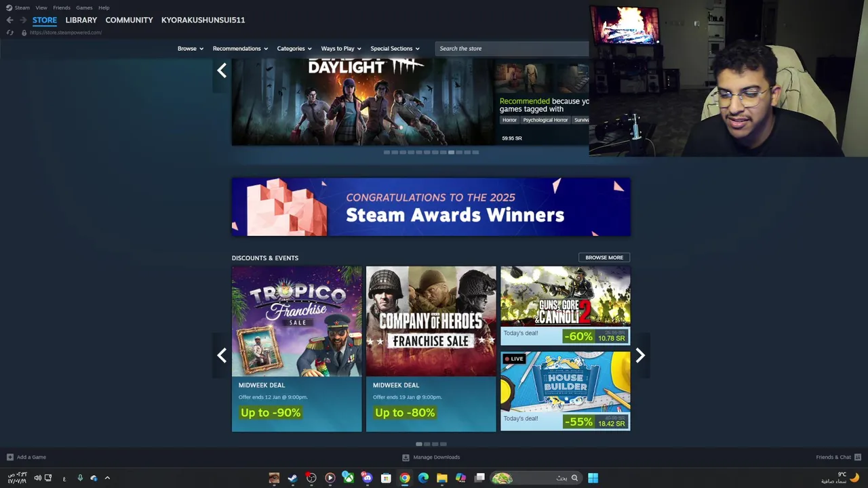The height and width of the screenshot is (488, 868).
Task: Open House Builder live deal
Action: pos(566,391)
